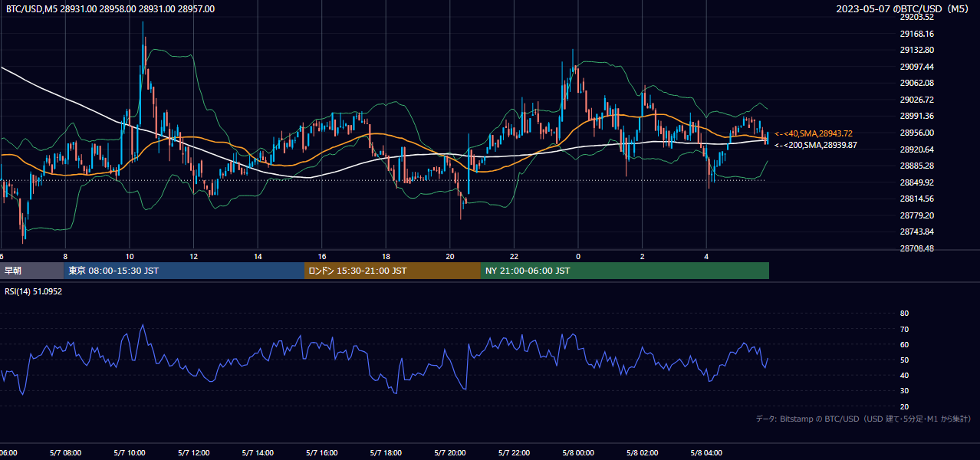Select the NY 21:00-06:00 JST session bar
This screenshot has width=980, height=460.
coord(625,271)
